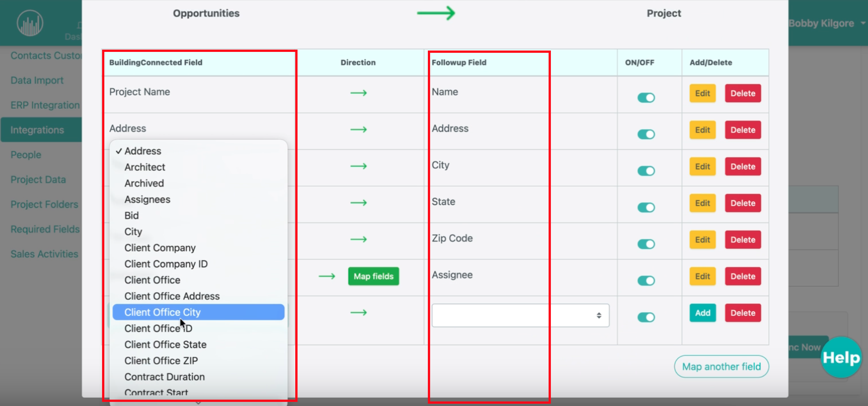Edit the Zip Code mapping
Screen dimensions: 868x406
point(703,240)
